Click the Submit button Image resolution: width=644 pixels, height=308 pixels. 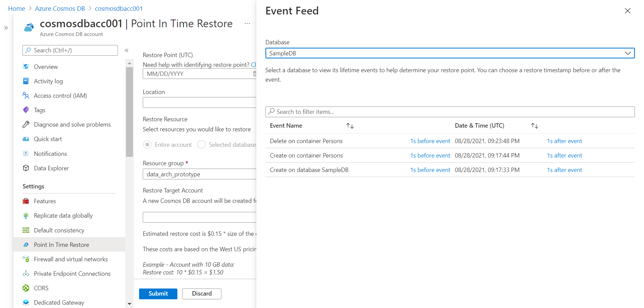158,293
